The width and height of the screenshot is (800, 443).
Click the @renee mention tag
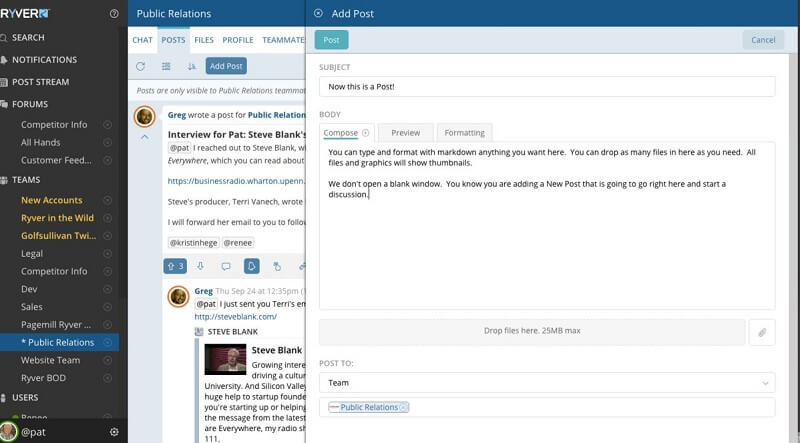[x=238, y=243]
